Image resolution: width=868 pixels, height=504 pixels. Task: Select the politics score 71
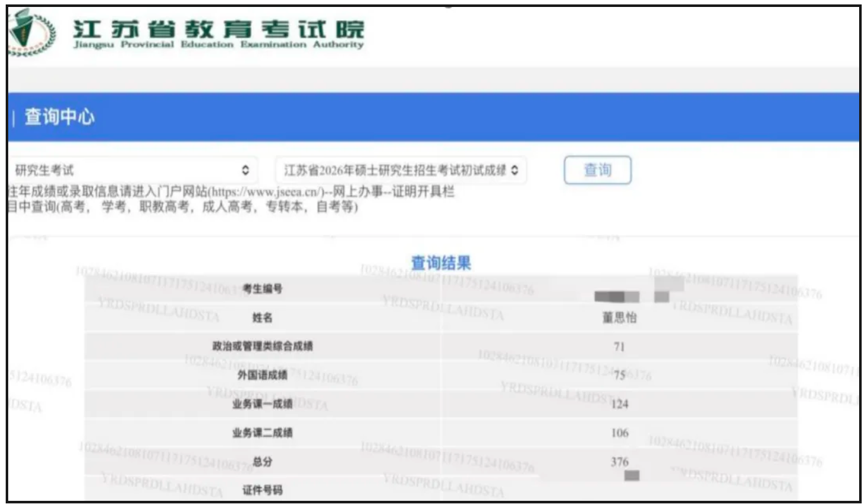[x=619, y=346]
